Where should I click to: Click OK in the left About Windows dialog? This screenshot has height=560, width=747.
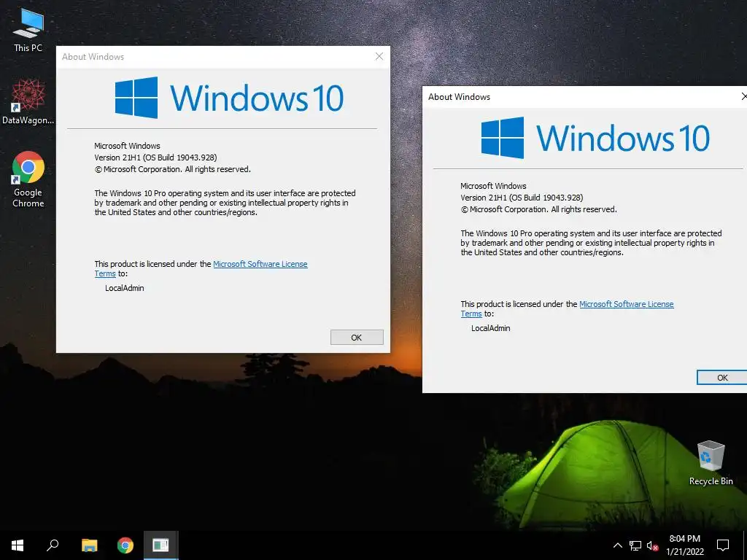click(x=357, y=337)
